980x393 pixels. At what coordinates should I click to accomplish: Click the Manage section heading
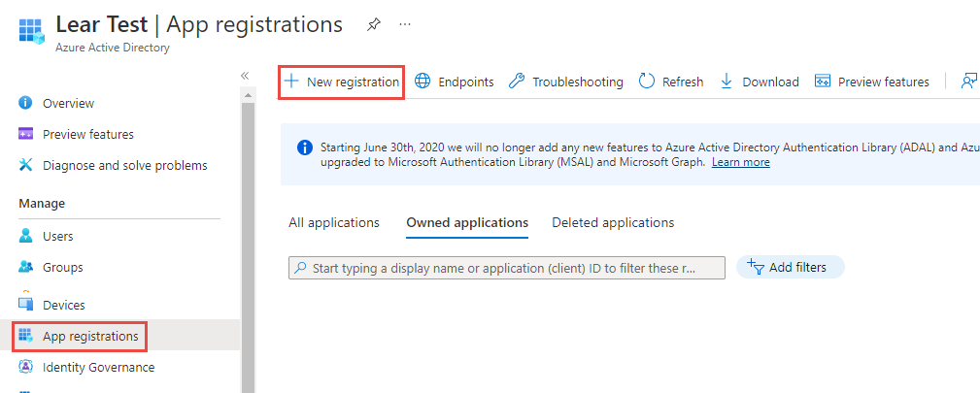[x=42, y=204]
